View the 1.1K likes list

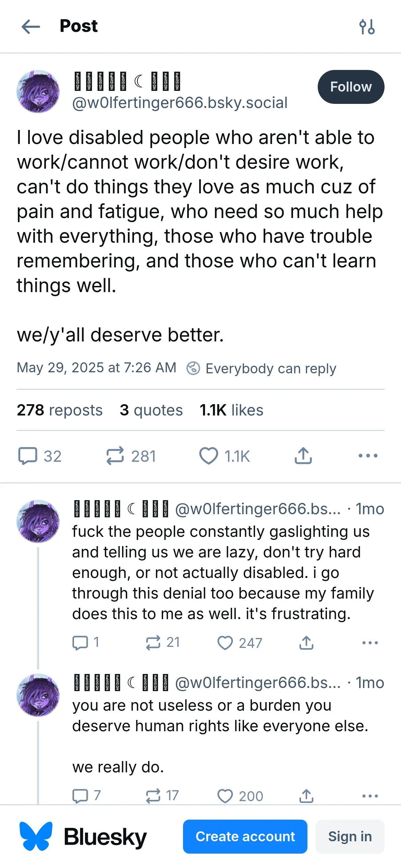[x=231, y=410]
